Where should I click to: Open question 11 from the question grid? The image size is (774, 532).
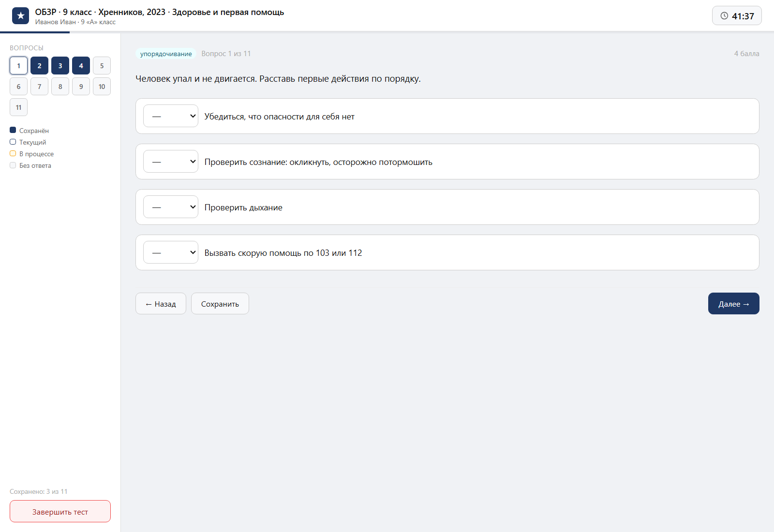[18, 107]
